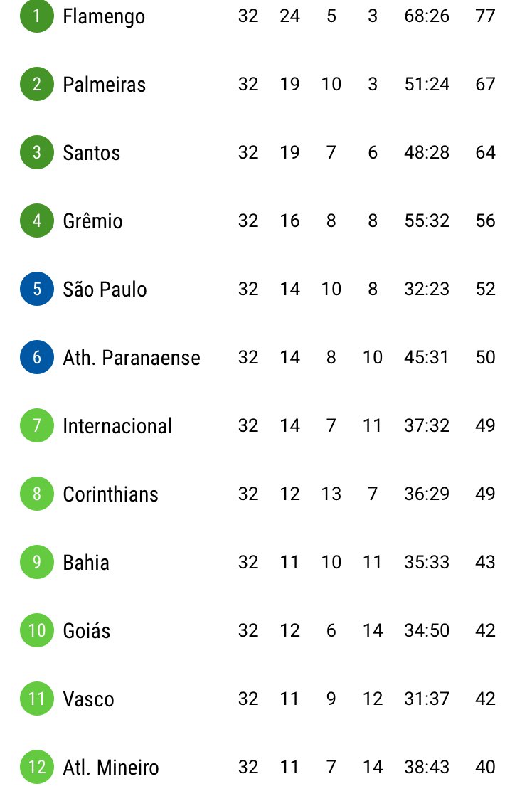Select the Santos team name
Image resolution: width=532 pixels, height=796 pixels.
[x=91, y=153]
